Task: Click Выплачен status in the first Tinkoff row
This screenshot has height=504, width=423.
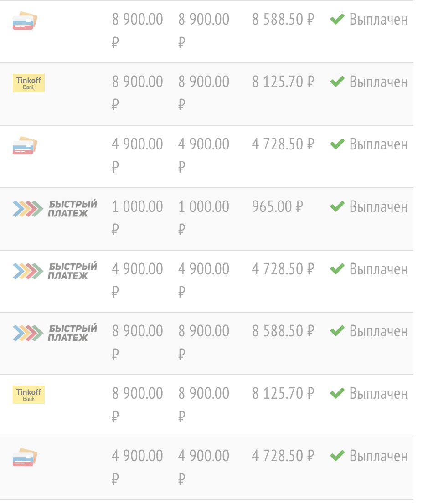Action: pyautogui.click(x=378, y=82)
